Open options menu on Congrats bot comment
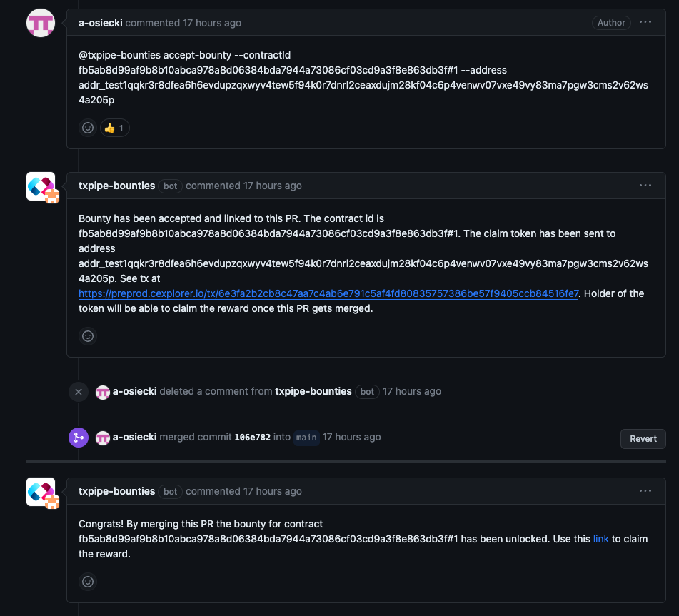 (x=645, y=490)
